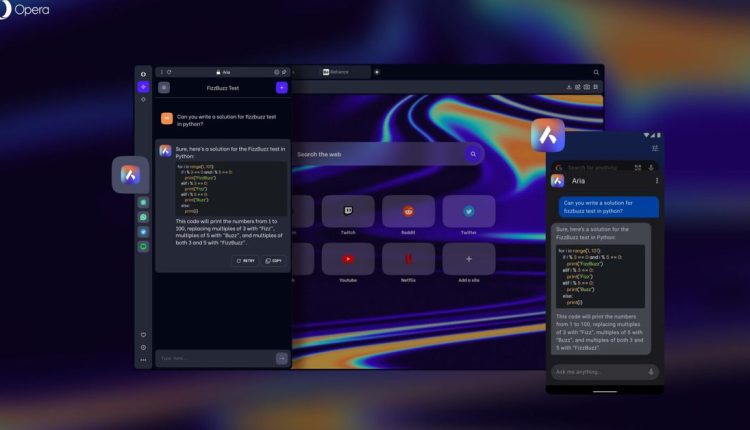
Task: Open the Netflix speed dial tile
Action: pos(408,259)
